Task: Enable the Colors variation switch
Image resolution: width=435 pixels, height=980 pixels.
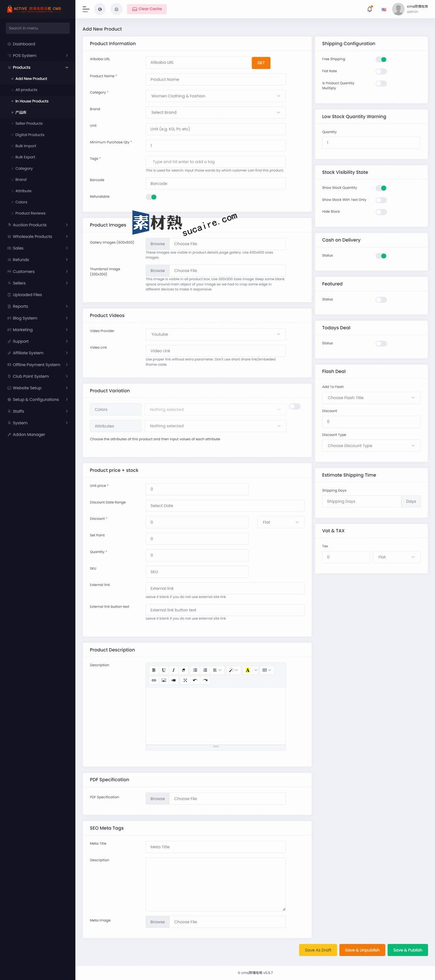Action: (295, 407)
